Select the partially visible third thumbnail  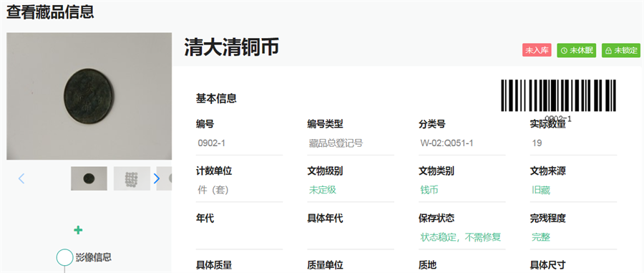pyautogui.click(x=164, y=178)
